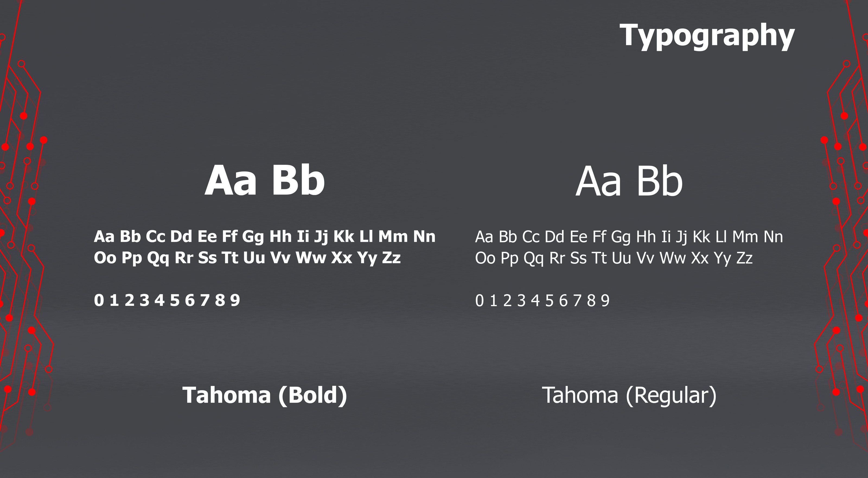Viewport: 868px width, 478px height.
Task: Click the bold Gg letter pair
Action: point(253,236)
